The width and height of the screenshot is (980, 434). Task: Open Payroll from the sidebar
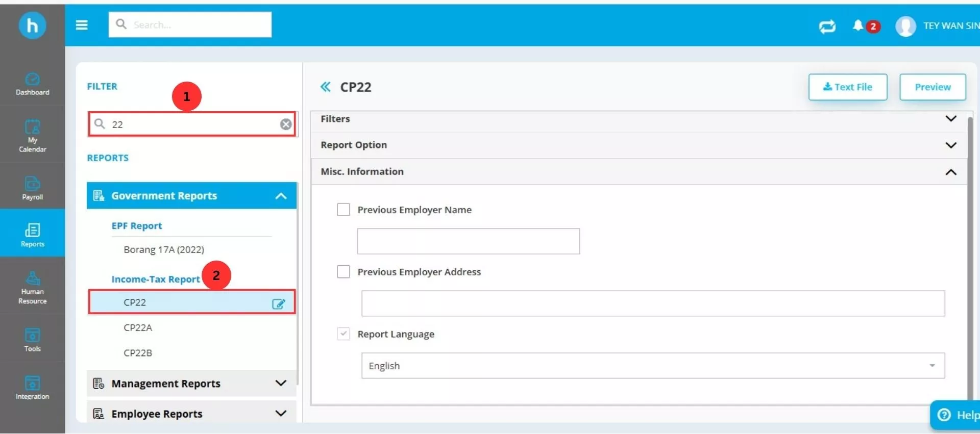coord(32,187)
